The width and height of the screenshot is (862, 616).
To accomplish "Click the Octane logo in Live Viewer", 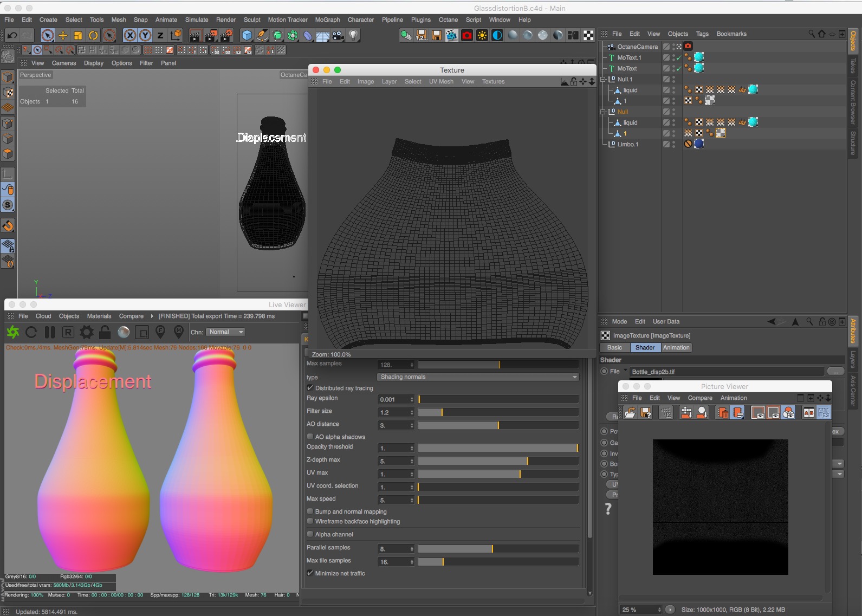I will tap(13, 332).
